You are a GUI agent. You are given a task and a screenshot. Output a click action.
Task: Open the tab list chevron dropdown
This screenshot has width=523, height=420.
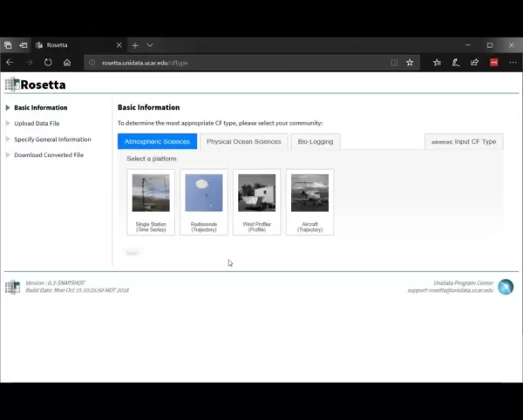click(x=150, y=45)
